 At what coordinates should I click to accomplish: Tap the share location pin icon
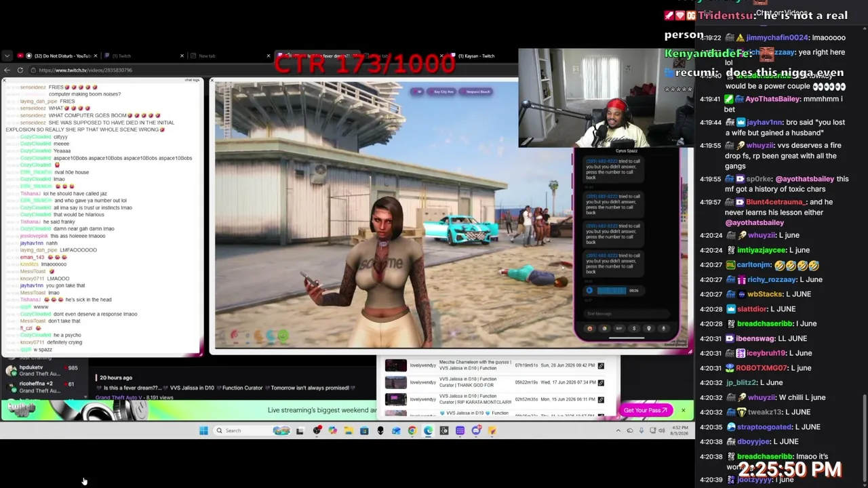coord(649,329)
